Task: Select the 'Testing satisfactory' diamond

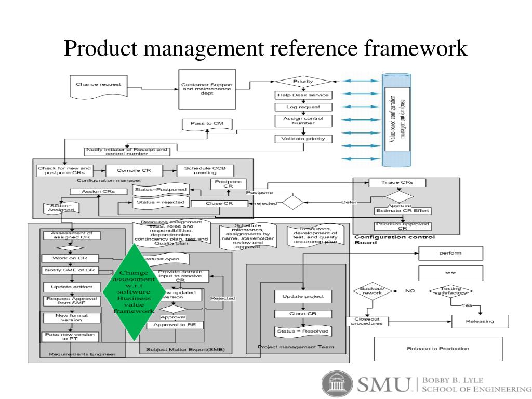Action: click(451, 291)
